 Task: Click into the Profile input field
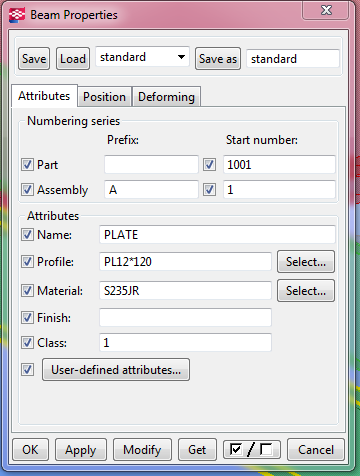185,262
